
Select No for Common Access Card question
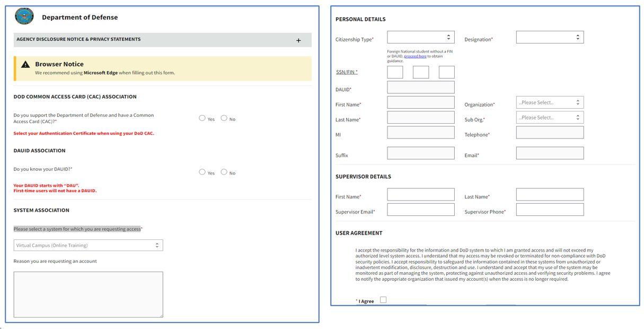[x=224, y=118]
